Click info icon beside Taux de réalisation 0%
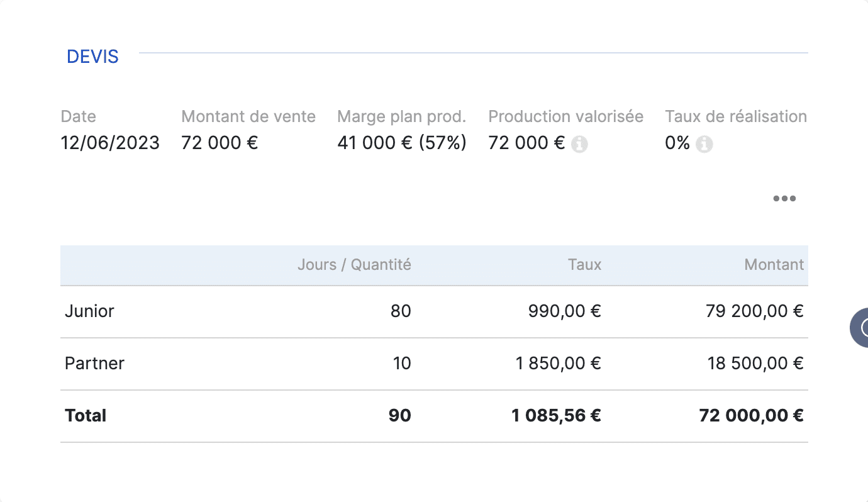The image size is (868, 502). pyautogui.click(x=704, y=144)
